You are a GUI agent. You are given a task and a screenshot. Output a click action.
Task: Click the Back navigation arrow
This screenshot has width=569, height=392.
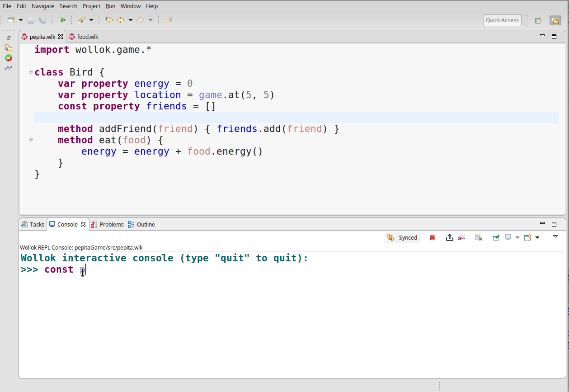[121, 20]
